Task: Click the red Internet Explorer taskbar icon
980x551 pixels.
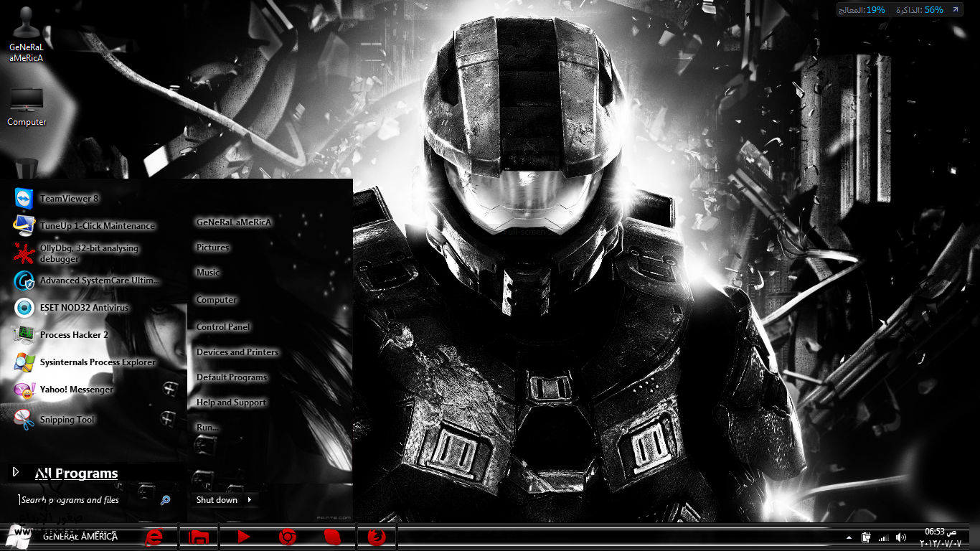Action: click(154, 537)
